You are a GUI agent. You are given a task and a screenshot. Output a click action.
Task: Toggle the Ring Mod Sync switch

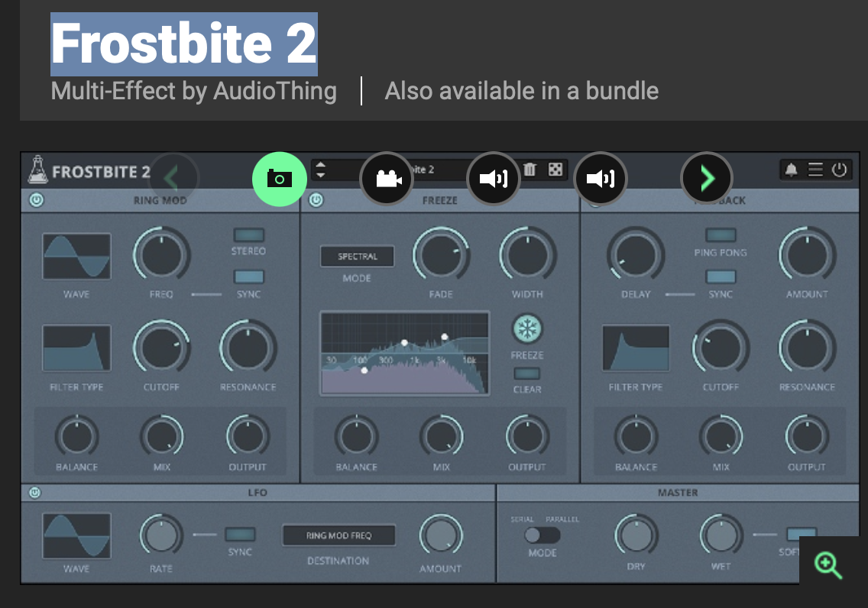coord(249,277)
